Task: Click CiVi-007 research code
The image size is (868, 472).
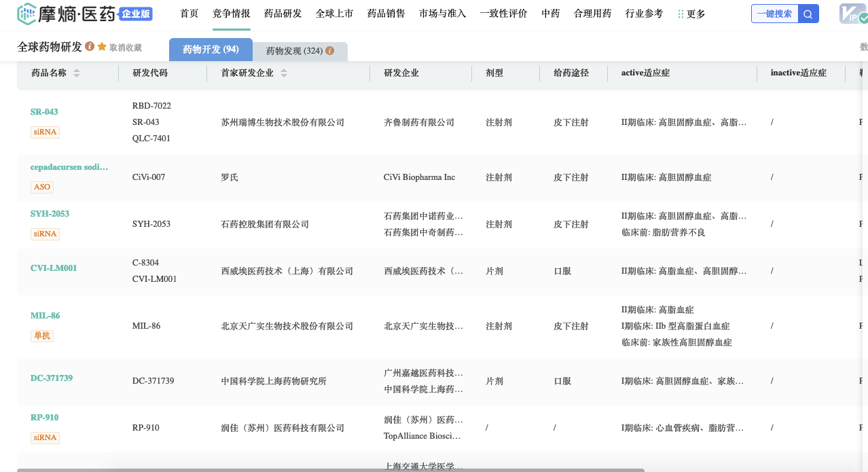Action: [x=149, y=177]
